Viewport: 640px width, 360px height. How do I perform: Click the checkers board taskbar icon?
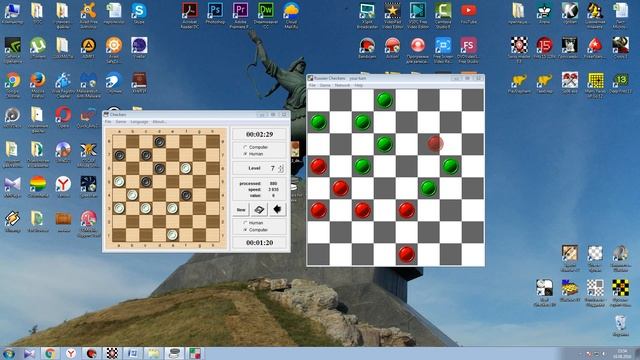tap(112, 353)
